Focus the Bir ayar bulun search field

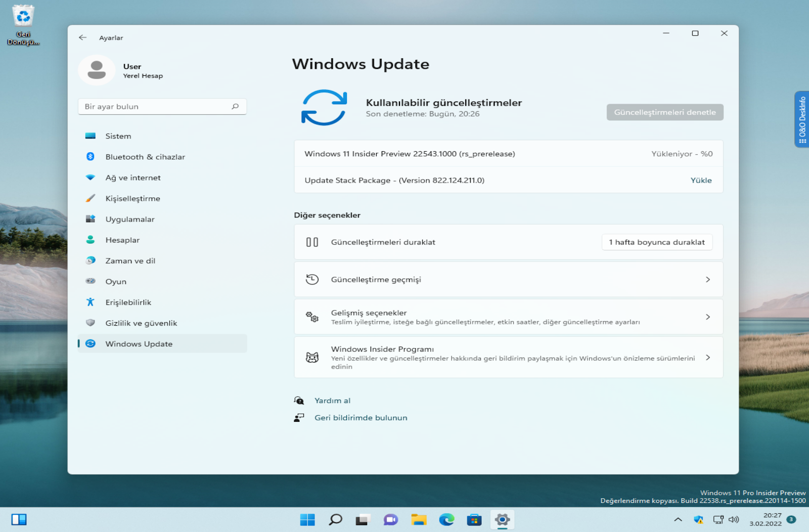[162, 106]
